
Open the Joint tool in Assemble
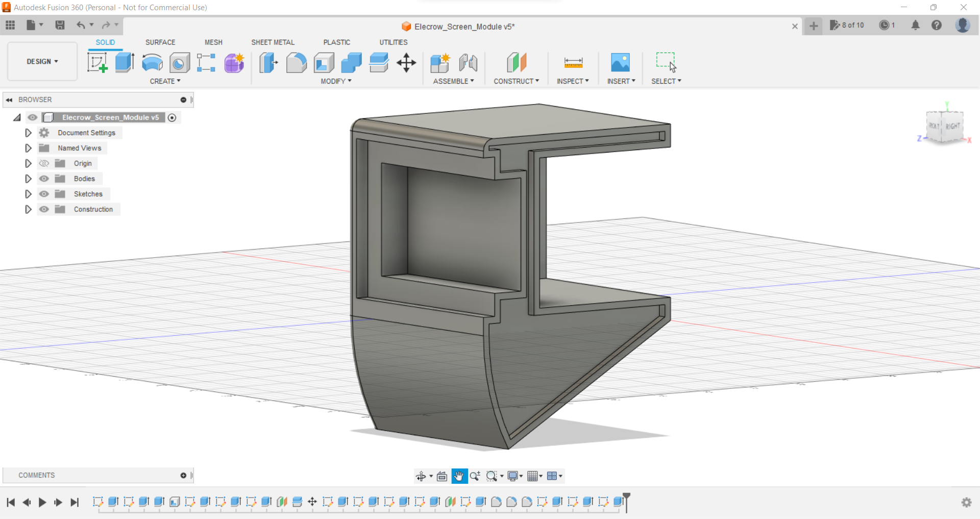(x=468, y=63)
